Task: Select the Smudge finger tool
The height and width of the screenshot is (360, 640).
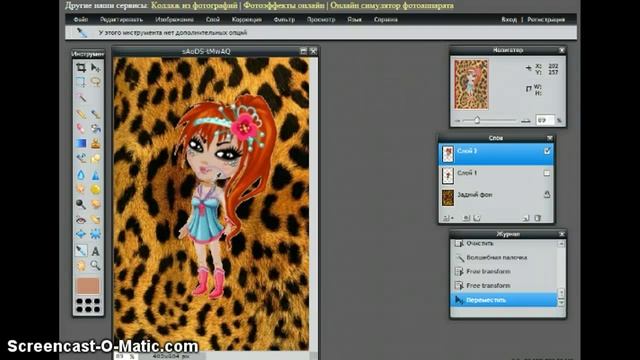Action: [81, 189]
